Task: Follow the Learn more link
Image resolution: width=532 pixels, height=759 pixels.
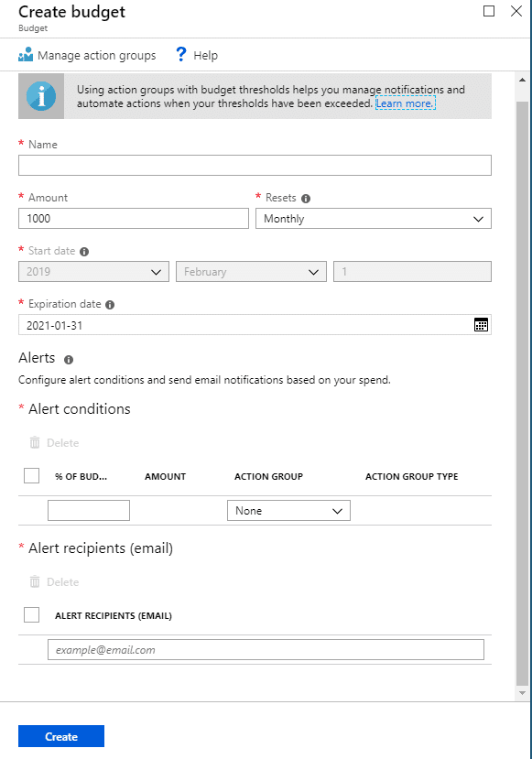Action: 406,103
